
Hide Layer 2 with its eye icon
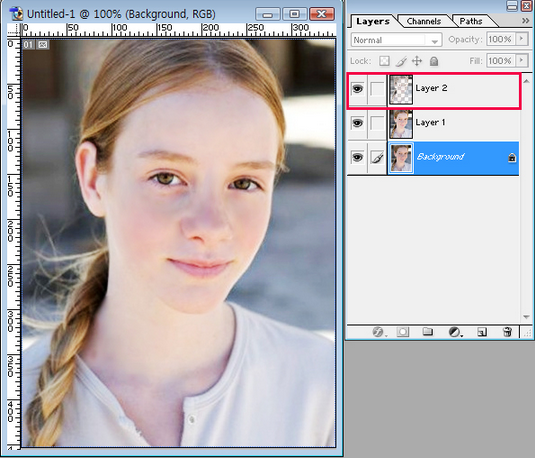point(357,89)
